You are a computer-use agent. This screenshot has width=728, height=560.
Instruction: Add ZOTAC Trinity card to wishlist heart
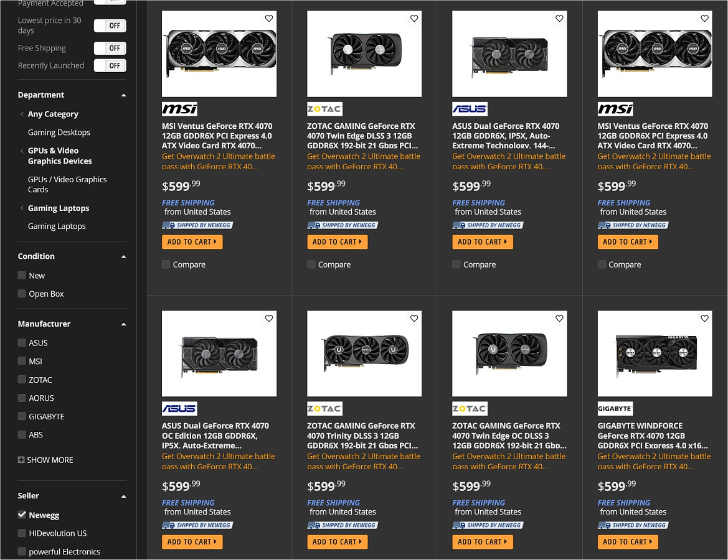414,319
